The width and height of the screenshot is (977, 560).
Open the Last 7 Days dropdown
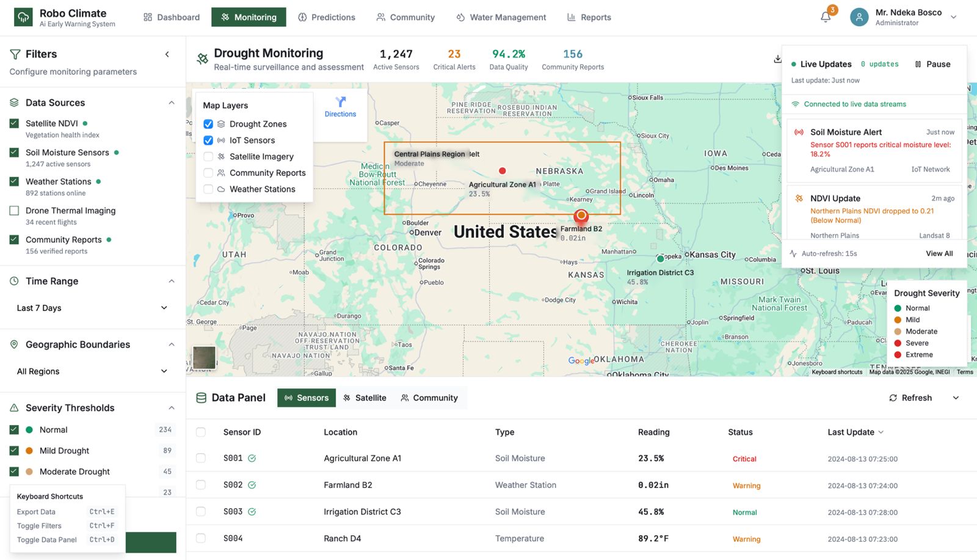pos(92,308)
